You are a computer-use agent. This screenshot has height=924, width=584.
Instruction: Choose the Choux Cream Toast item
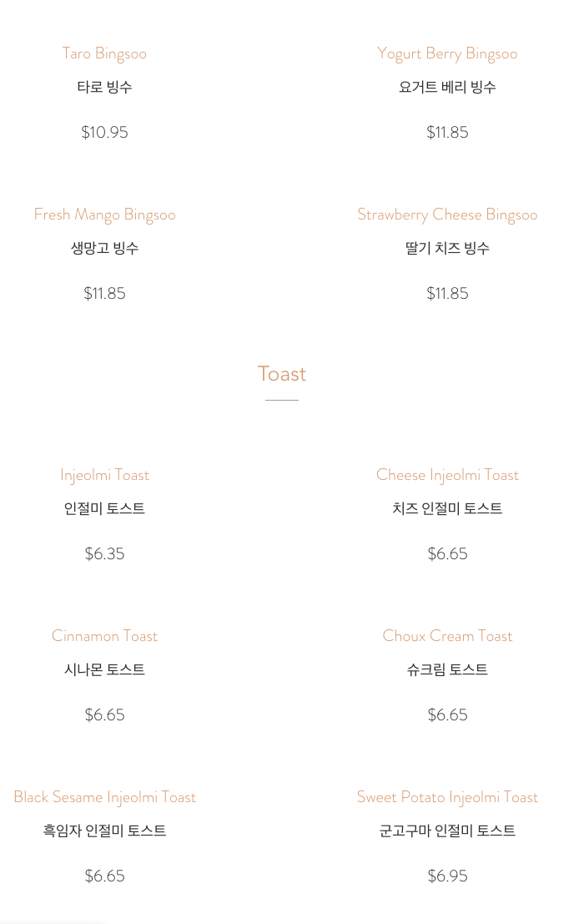pos(447,636)
